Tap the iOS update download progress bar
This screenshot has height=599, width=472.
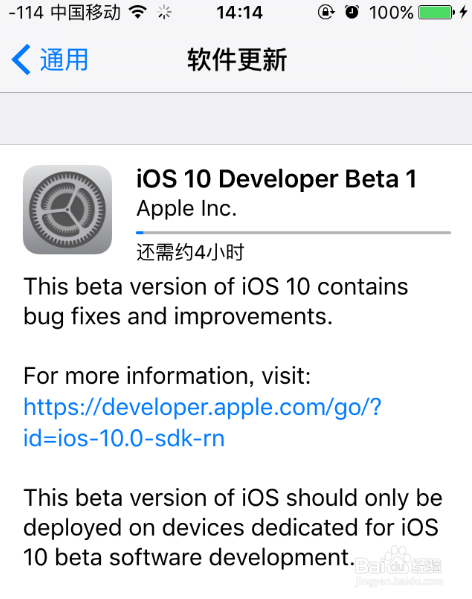pyautogui.click(x=293, y=232)
